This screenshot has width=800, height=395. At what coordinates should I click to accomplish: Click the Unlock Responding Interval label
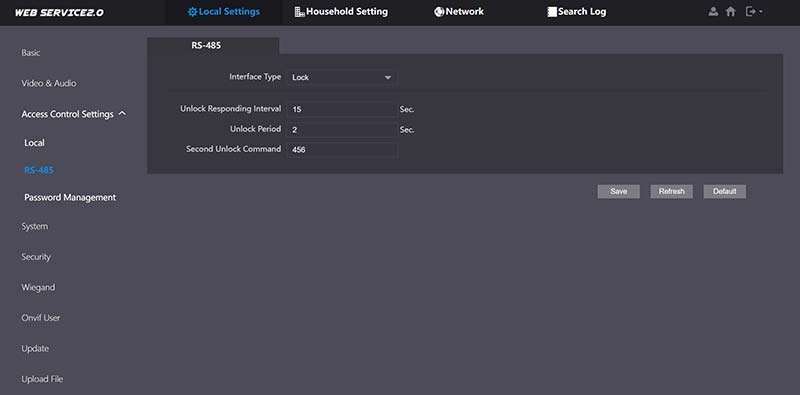(x=231, y=109)
